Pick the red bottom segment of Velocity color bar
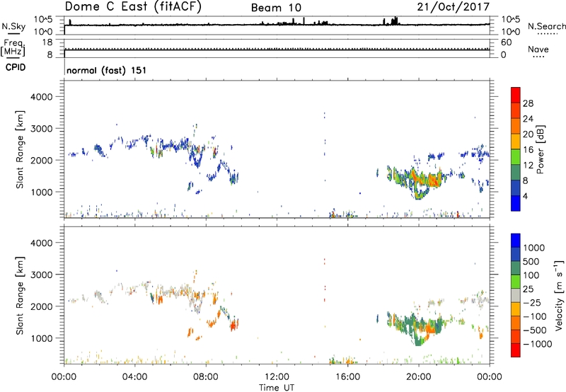The width and height of the screenshot is (566, 392). coord(516,350)
